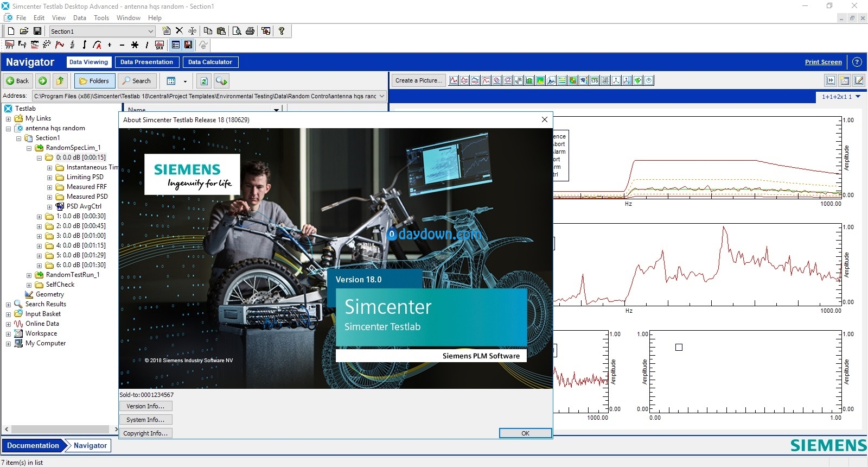This screenshot has width=868, height=467.
Task: Expand the My Computer node
Action: 8,343
